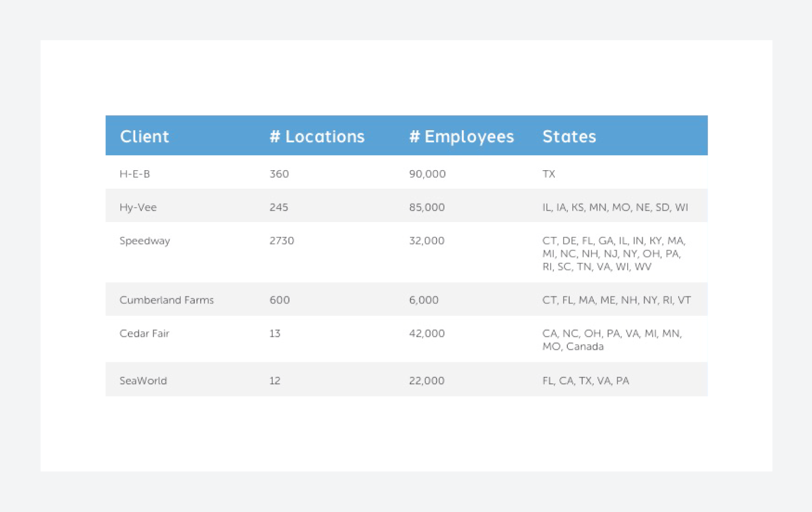Select the Speedway client cell
Image resolution: width=812 pixels, height=512 pixels.
tap(145, 241)
